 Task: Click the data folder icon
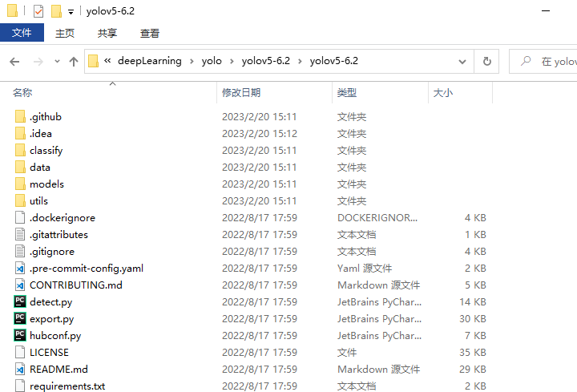point(20,167)
